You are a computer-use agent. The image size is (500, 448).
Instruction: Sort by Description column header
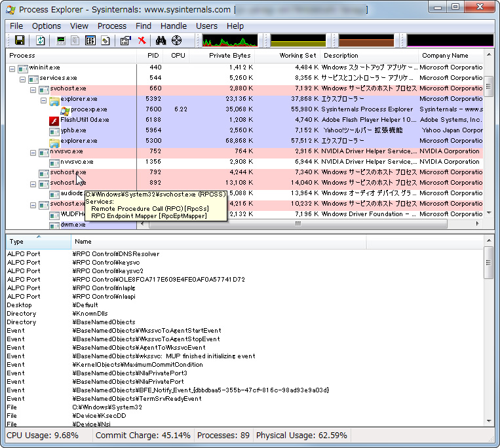(x=369, y=56)
